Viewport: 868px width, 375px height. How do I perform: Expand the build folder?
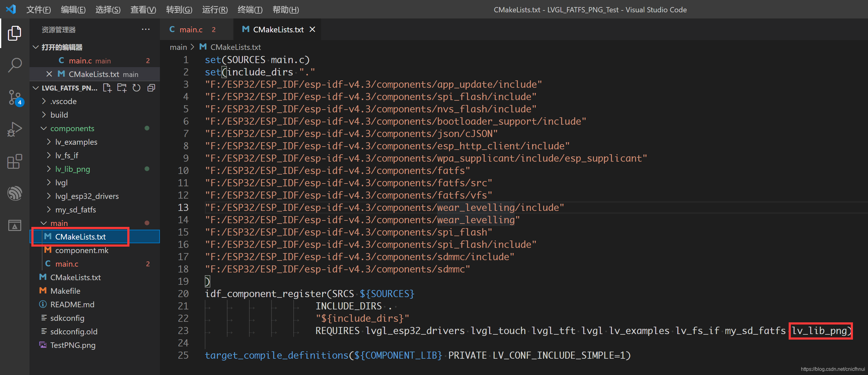pyautogui.click(x=43, y=115)
